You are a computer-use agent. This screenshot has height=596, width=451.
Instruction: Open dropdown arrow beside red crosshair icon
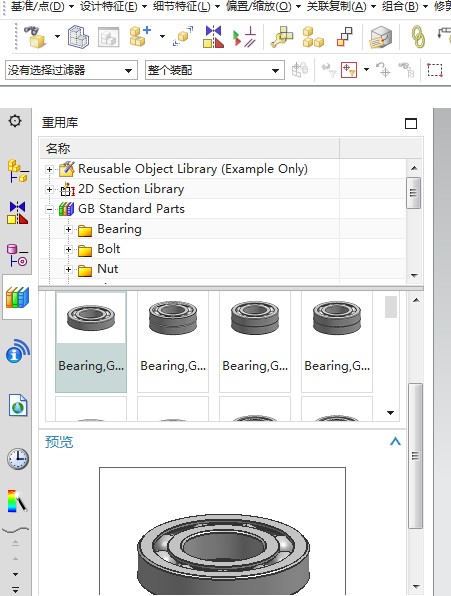[366, 70]
